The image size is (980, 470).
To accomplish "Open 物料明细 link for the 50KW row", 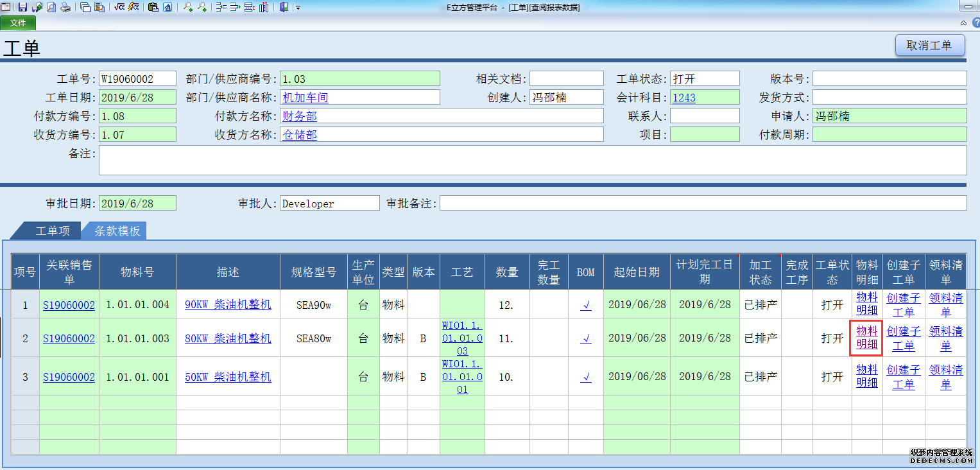I will point(867,376).
